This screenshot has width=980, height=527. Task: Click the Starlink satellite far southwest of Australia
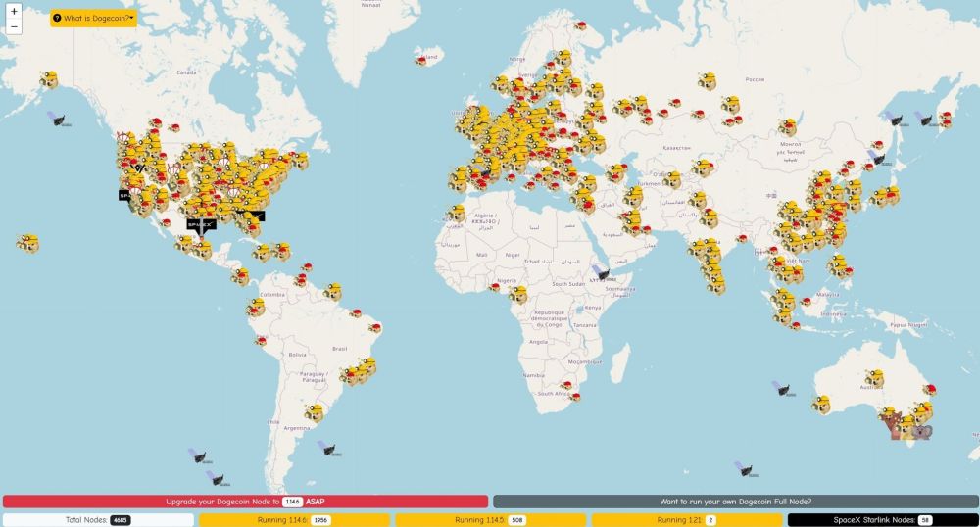[745, 469]
